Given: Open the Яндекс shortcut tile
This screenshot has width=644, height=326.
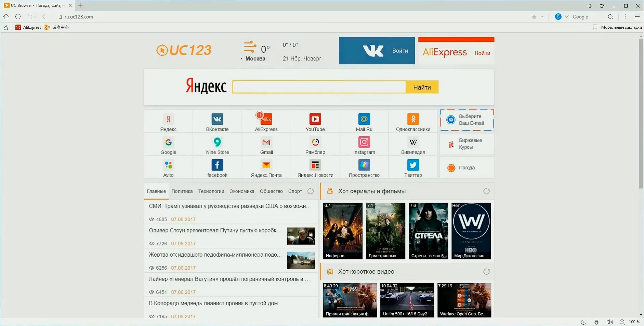Looking at the screenshot, I should click(x=168, y=121).
